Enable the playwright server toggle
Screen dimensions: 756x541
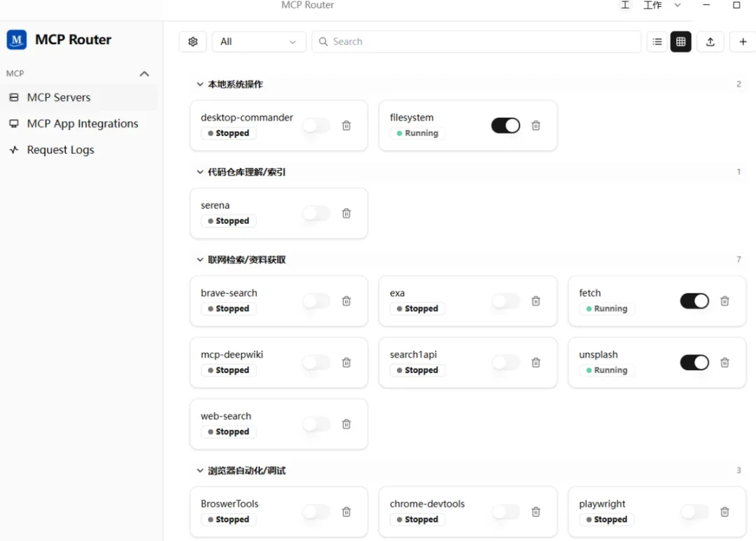pos(694,512)
